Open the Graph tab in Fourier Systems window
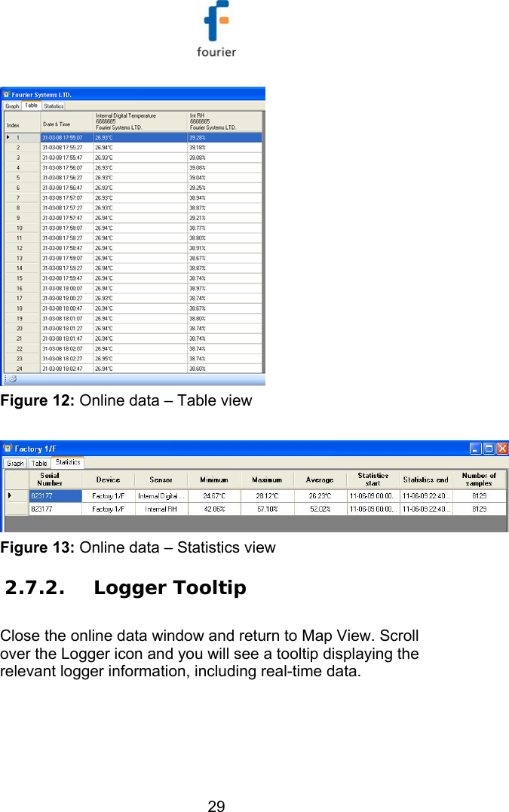Image resolution: width=509 pixels, height=812 pixels. coord(12,106)
